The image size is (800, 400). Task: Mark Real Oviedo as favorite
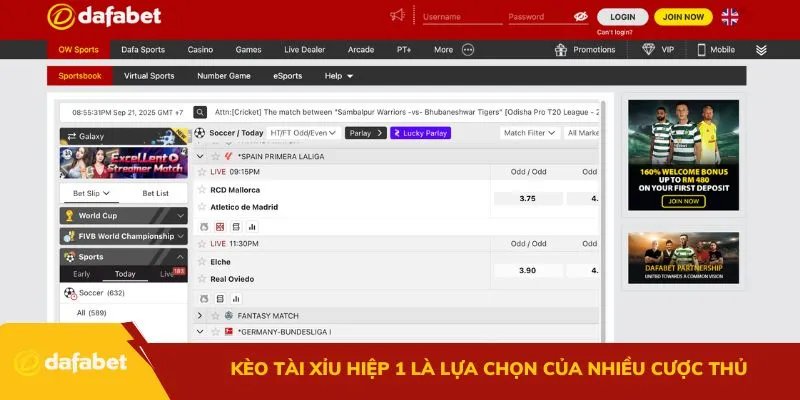(x=201, y=278)
